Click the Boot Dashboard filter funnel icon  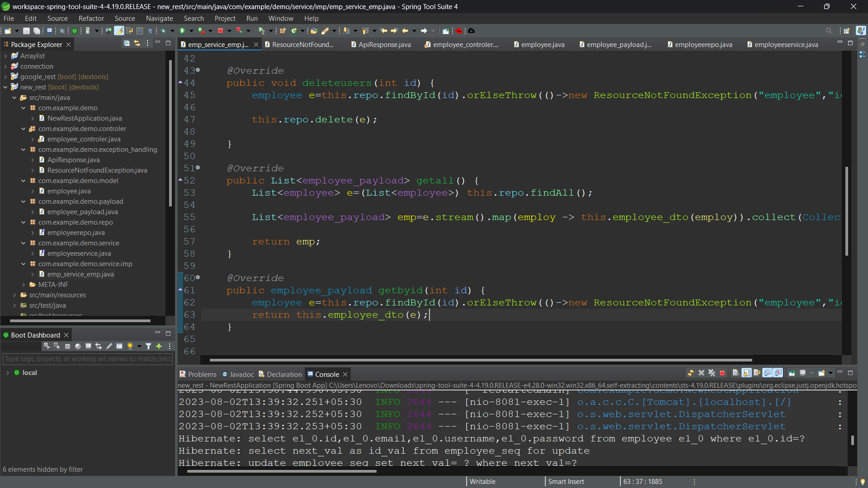click(x=148, y=347)
